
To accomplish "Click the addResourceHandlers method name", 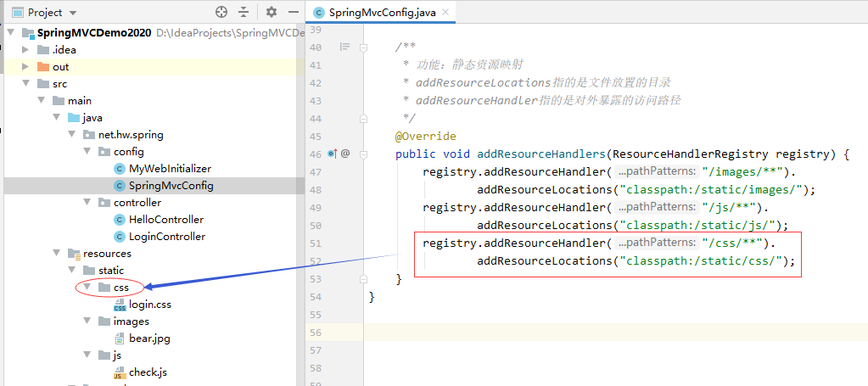I will tap(541, 154).
